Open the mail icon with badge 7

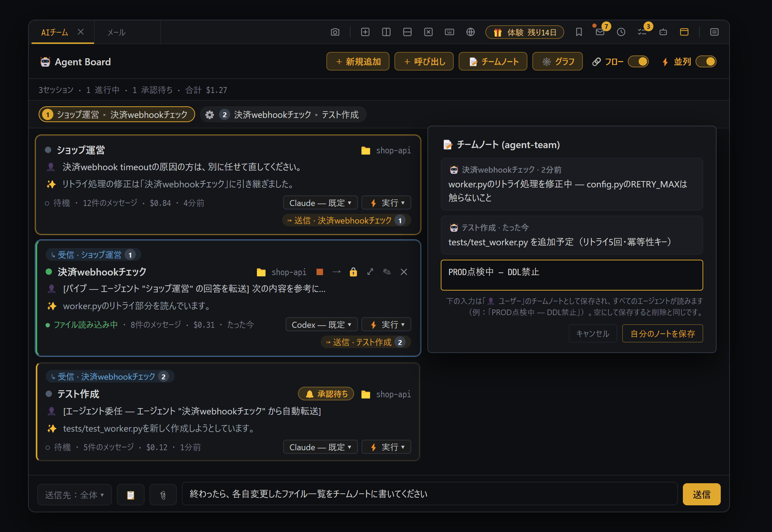[600, 32]
